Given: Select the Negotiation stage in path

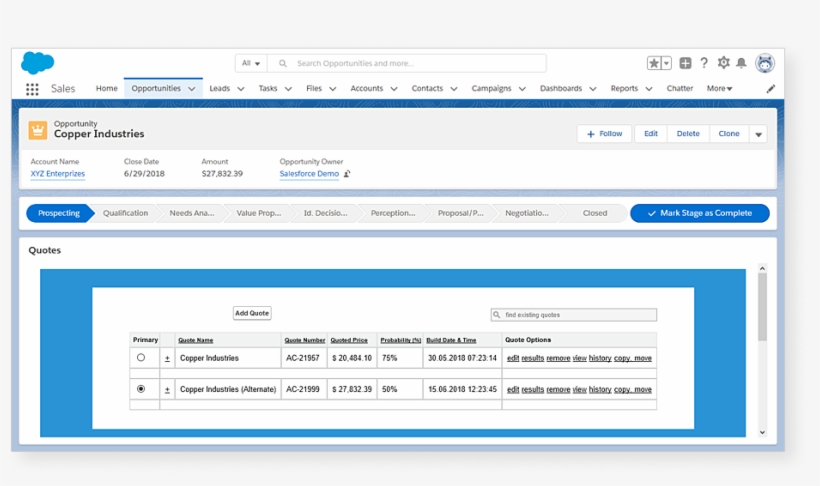Looking at the screenshot, I should 527,213.
